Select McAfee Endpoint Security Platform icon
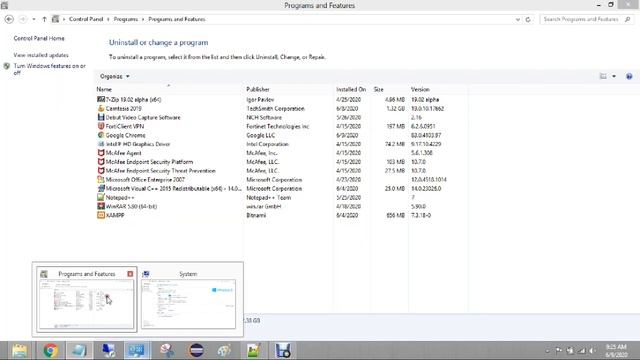Image resolution: width=640 pixels, height=360 pixels. (x=101, y=162)
